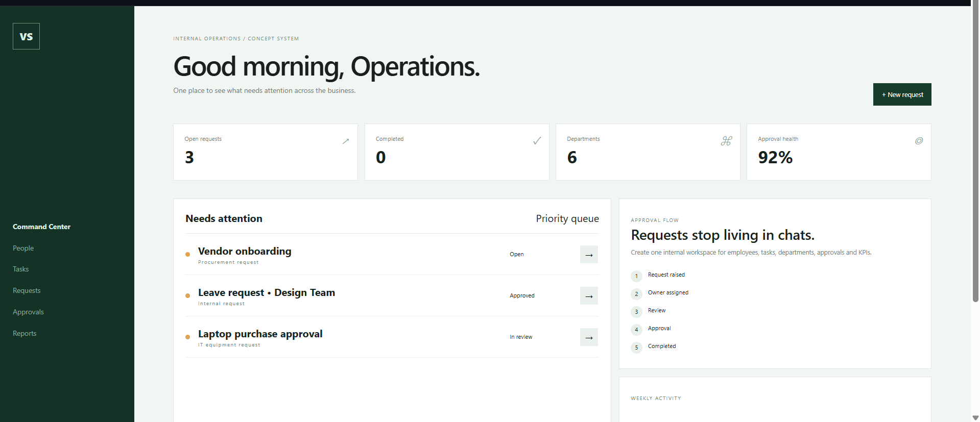
Task: Click step 5 circle for Completed
Action: click(x=636, y=347)
